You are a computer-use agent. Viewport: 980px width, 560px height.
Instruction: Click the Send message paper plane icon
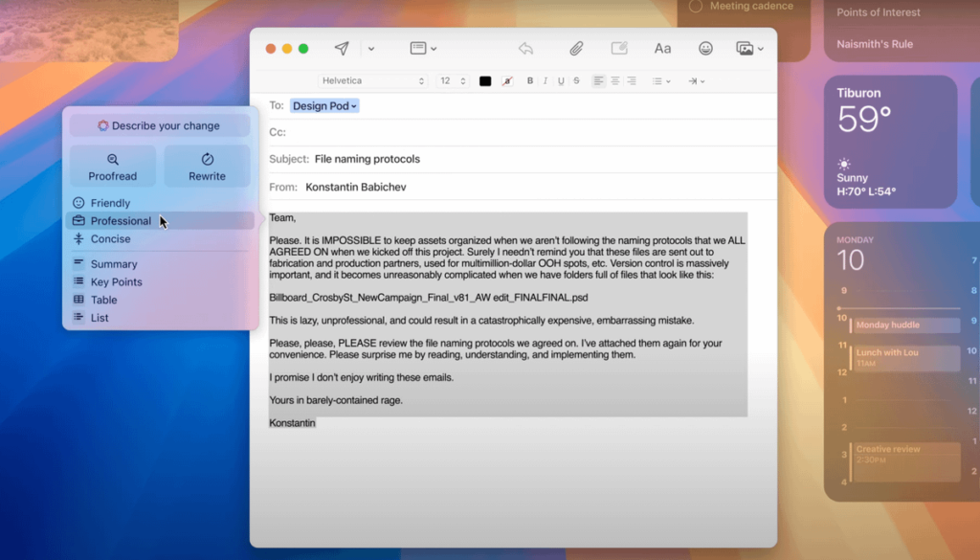pos(342,49)
